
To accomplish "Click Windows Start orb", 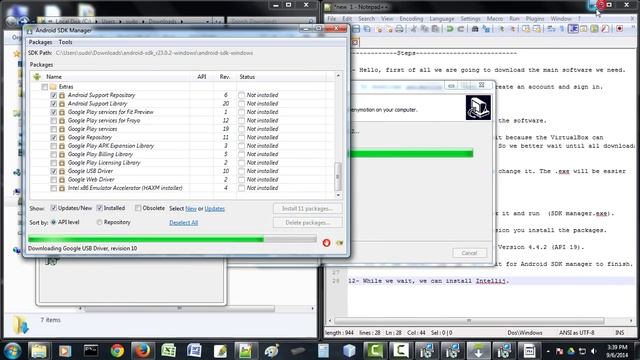I will pos(12,351).
